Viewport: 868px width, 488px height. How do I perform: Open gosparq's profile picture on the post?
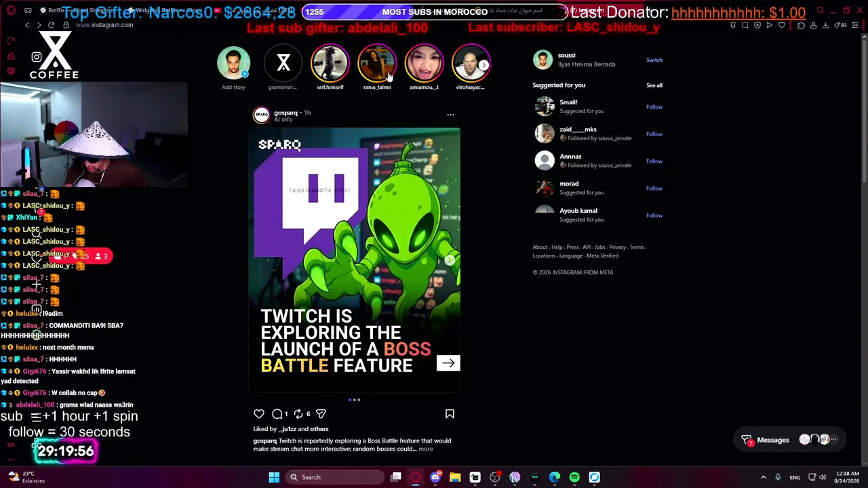[261, 115]
